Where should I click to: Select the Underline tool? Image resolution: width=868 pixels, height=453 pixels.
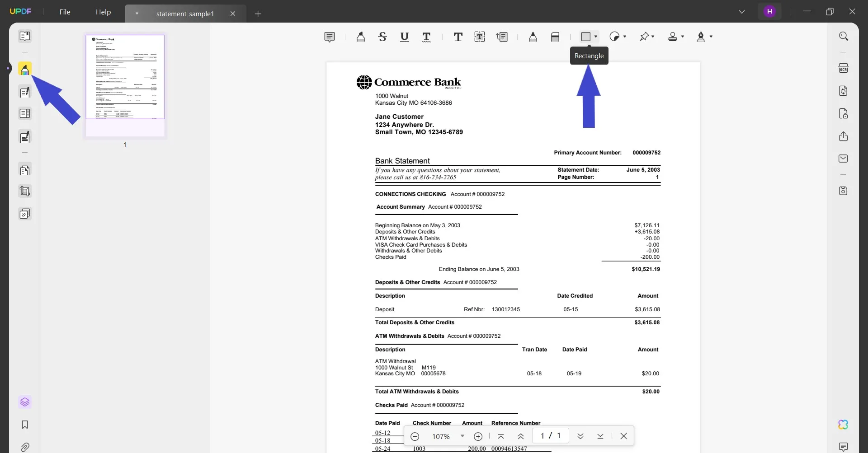pyautogui.click(x=405, y=37)
